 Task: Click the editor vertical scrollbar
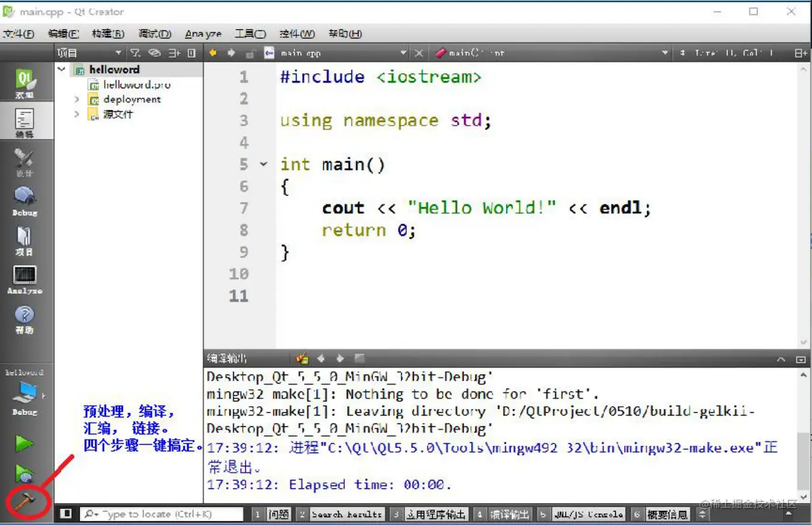(803, 206)
